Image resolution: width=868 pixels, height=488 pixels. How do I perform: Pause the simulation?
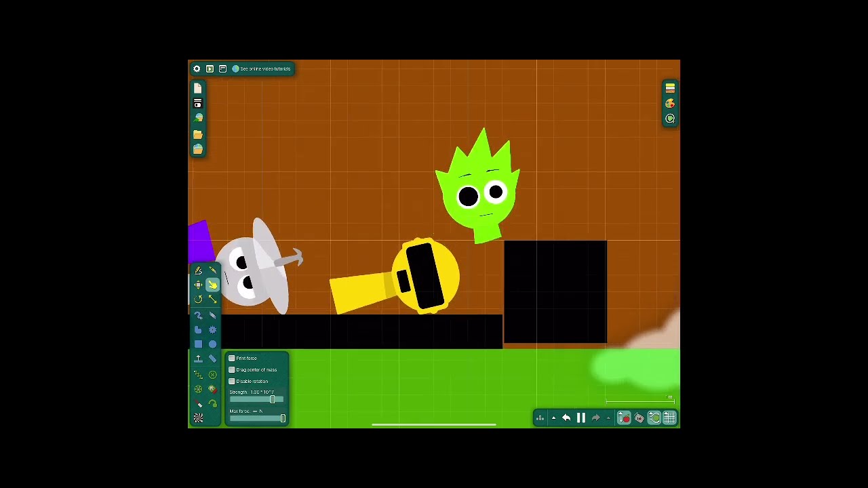click(581, 418)
